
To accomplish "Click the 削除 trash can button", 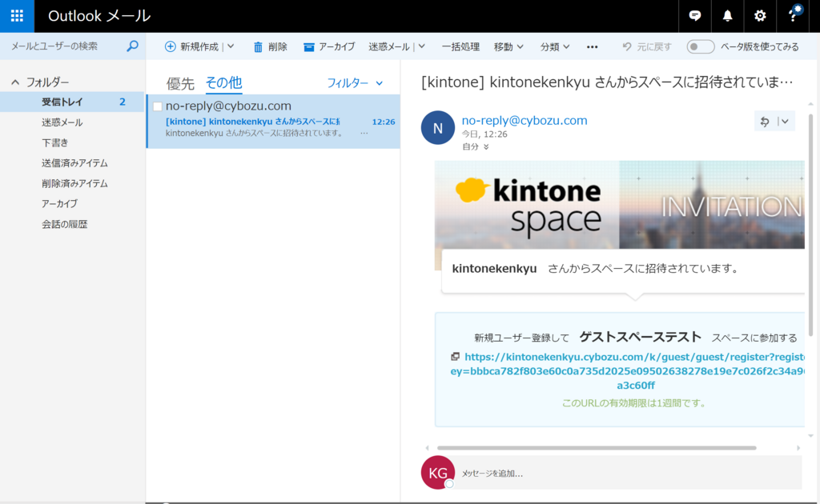I will click(x=270, y=46).
